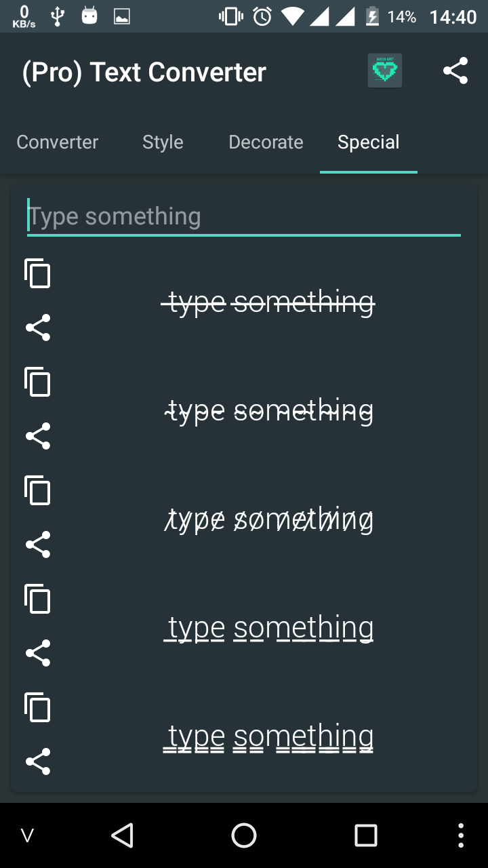Image resolution: width=488 pixels, height=868 pixels.
Task: Switch to the Converter tab
Action: point(58,142)
